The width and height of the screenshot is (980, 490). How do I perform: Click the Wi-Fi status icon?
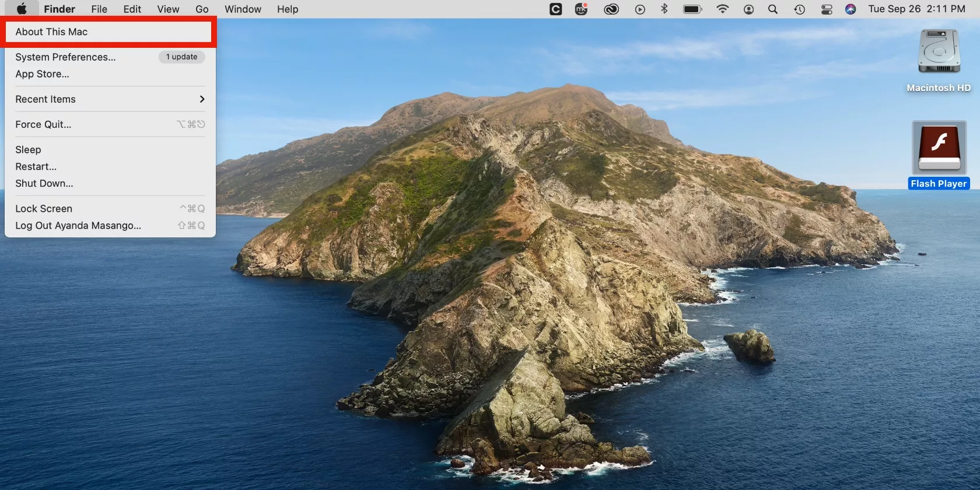722,9
